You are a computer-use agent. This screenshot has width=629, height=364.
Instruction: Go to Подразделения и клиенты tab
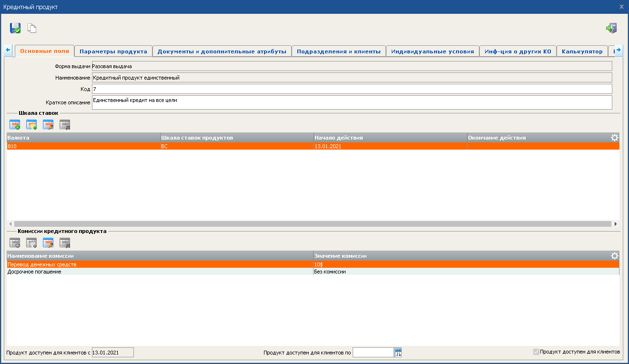point(339,51)
